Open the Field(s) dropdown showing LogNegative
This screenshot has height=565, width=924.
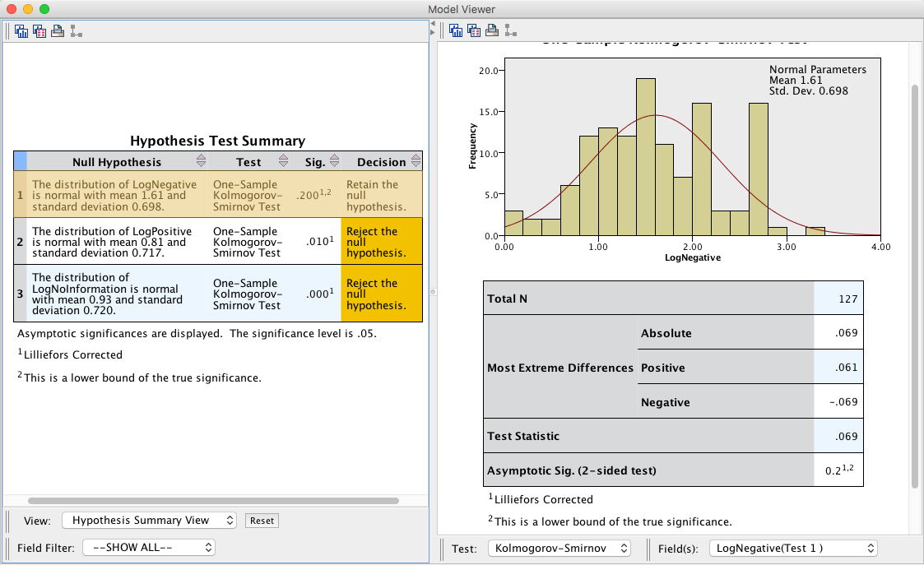[x=793, y=548]
